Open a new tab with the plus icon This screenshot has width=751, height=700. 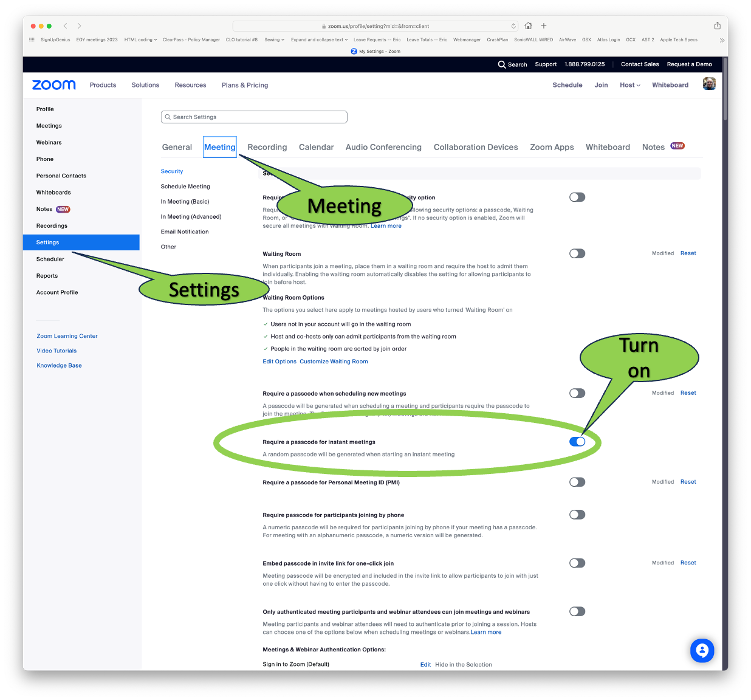tap(544, 26)
